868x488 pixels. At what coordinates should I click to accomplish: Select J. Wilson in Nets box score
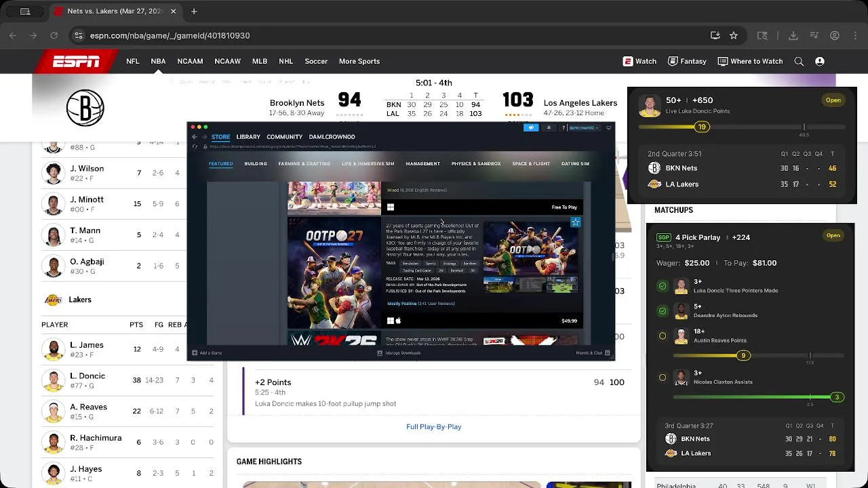(x=87, y=169)
